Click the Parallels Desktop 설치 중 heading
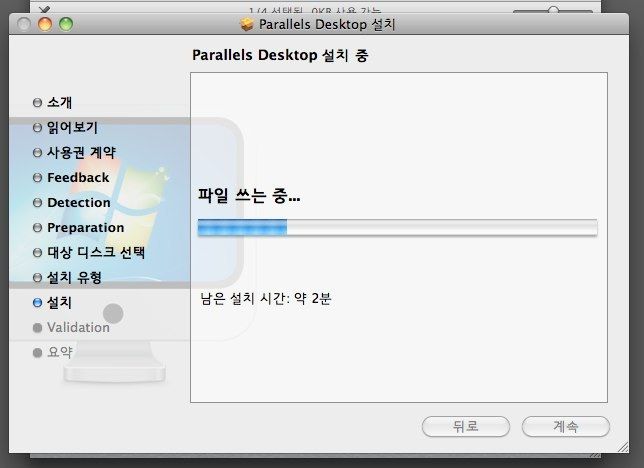 tap(280, 55)
